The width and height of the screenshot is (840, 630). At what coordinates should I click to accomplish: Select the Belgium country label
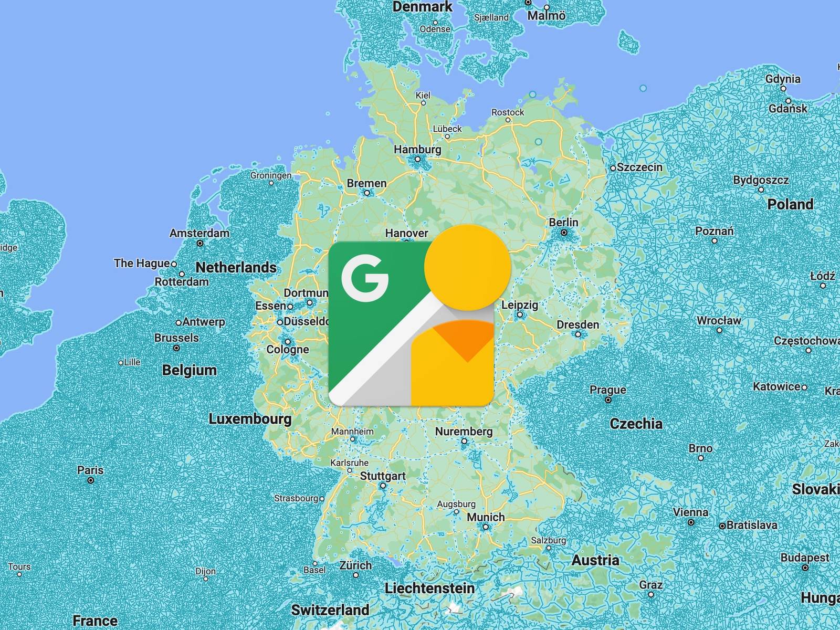(x=189, y=370)
